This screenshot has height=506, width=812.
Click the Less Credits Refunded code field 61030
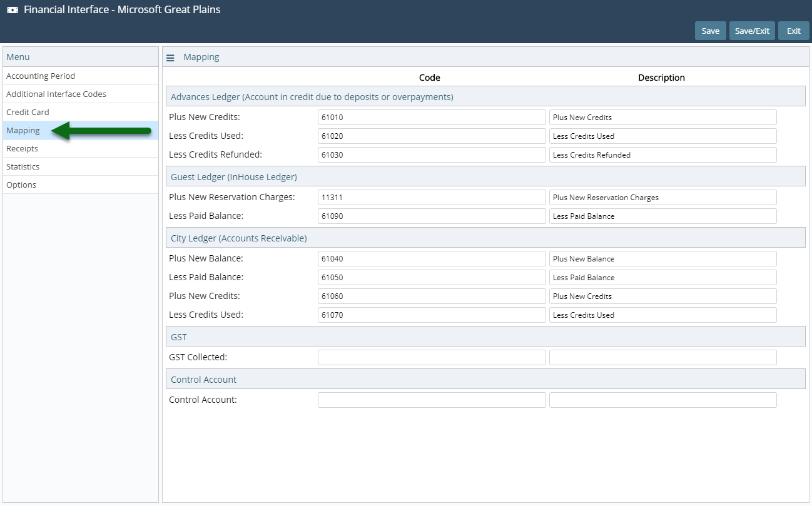pos(432,154)
